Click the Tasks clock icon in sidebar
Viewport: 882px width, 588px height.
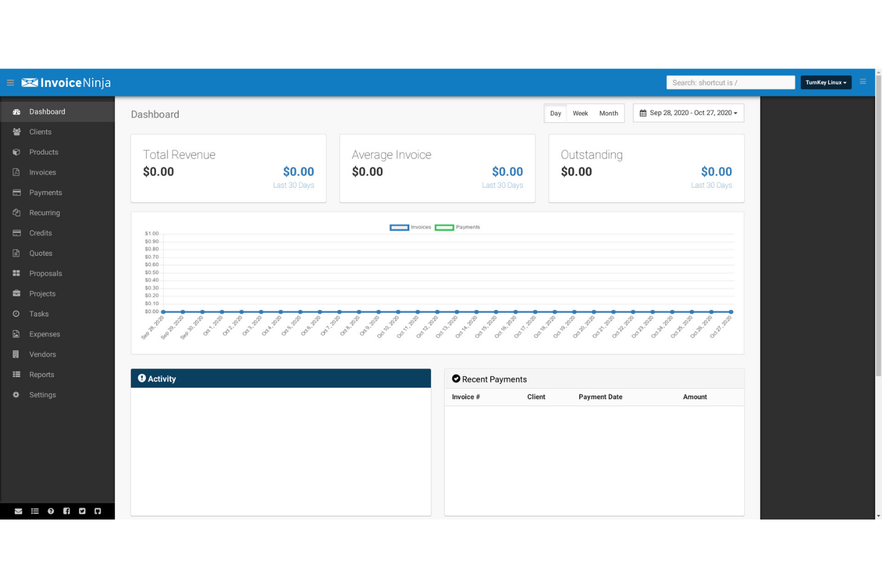pos(17,314)
